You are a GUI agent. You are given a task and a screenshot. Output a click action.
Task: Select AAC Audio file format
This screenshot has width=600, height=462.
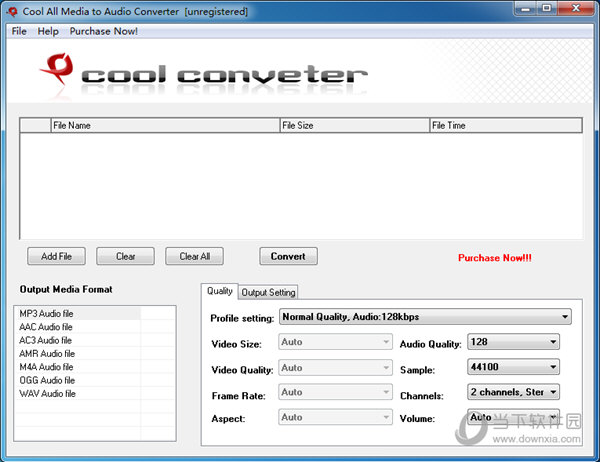point(78,327)
